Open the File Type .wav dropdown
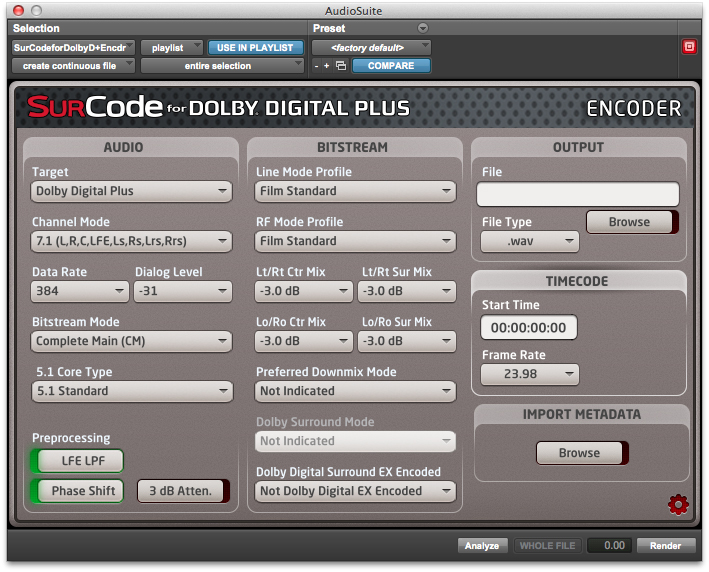This screenshot has width=709, height=572. (529, 241)
